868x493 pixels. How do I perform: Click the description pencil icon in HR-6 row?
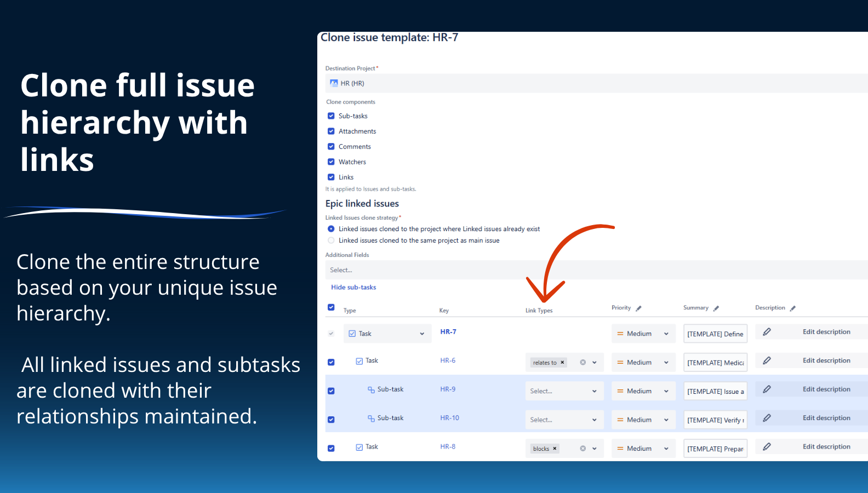[x=767, y=360]
